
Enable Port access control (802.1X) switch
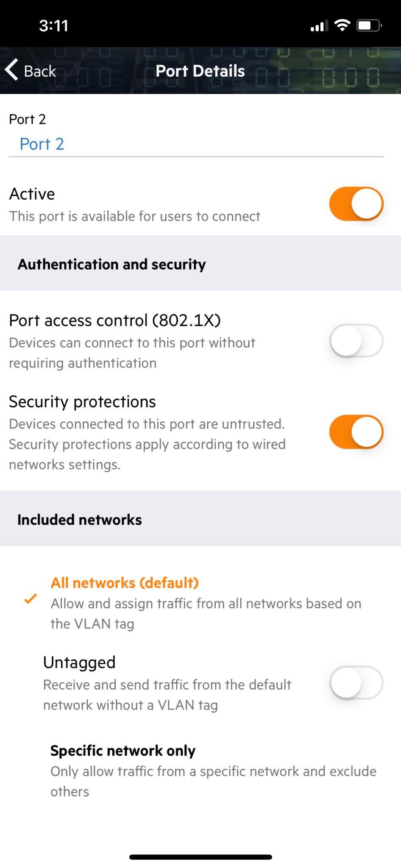point(356,341)
